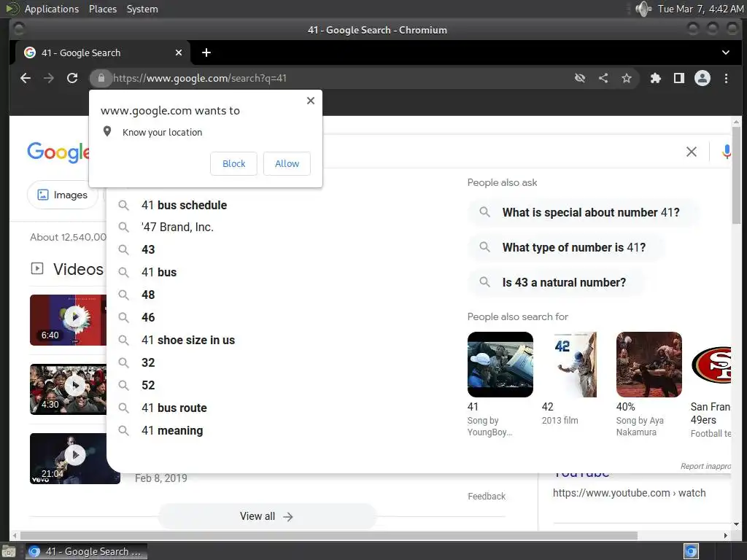Open Chromium three-dot menu

point(726,78)
